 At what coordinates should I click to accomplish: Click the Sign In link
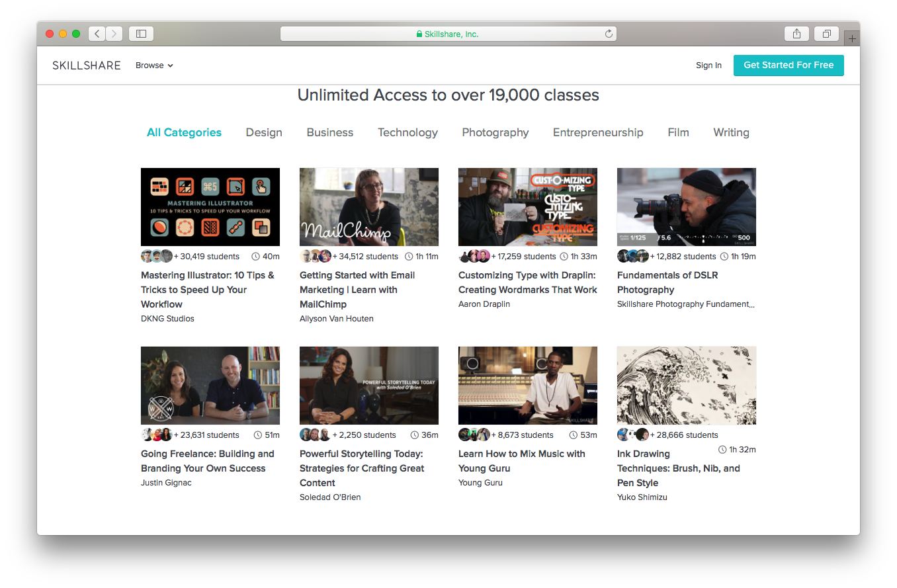click(x=708, y=65)
